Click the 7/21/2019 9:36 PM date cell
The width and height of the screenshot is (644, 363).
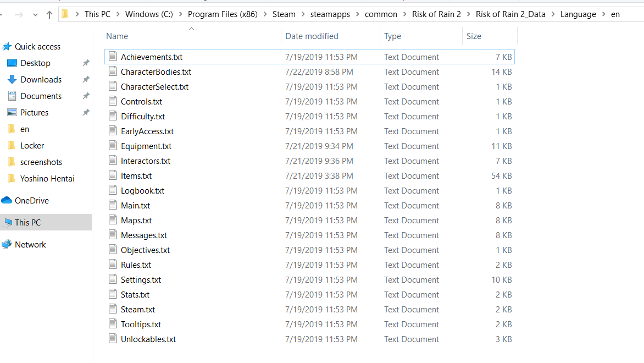pyautogui.click(x=319, y=161)
